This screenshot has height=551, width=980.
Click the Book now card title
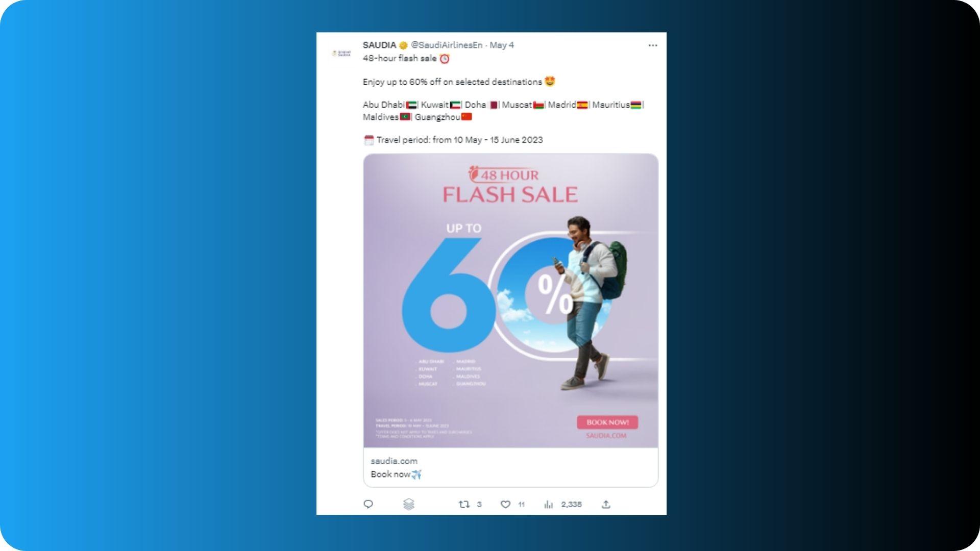click(396, 474)
